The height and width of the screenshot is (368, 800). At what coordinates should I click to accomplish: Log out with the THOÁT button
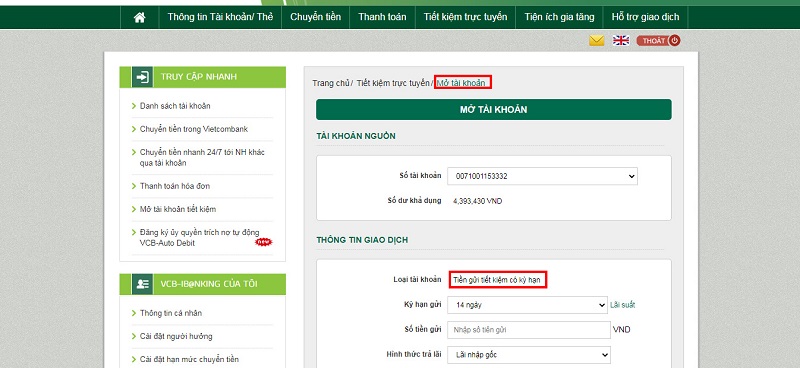(658, 41)
